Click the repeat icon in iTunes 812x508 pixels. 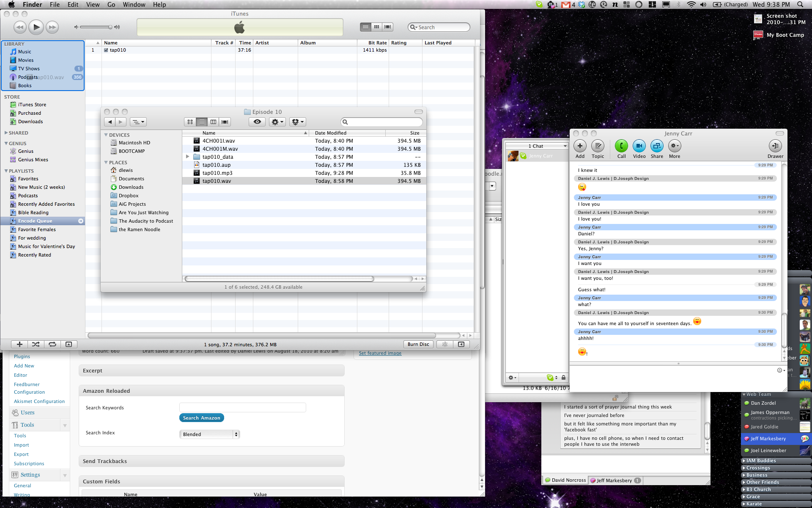tap(52, 344)
